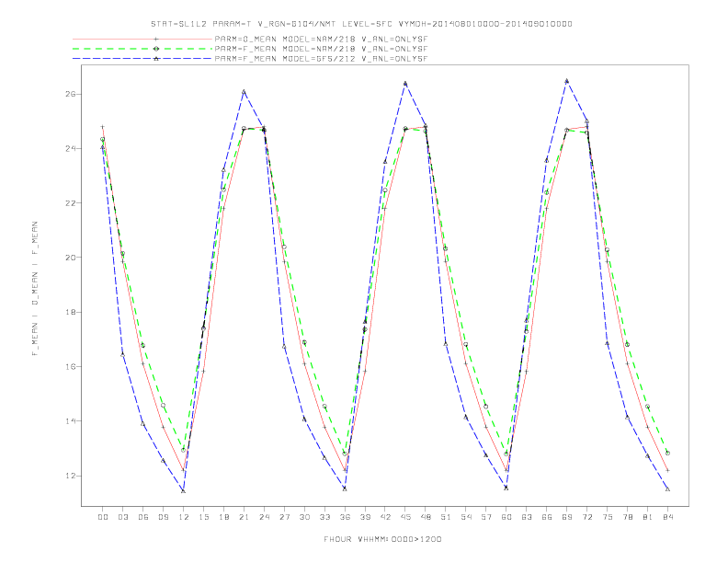Click x-axis forecast hour label 33
728x563 pixels.
tap(324, 517)
